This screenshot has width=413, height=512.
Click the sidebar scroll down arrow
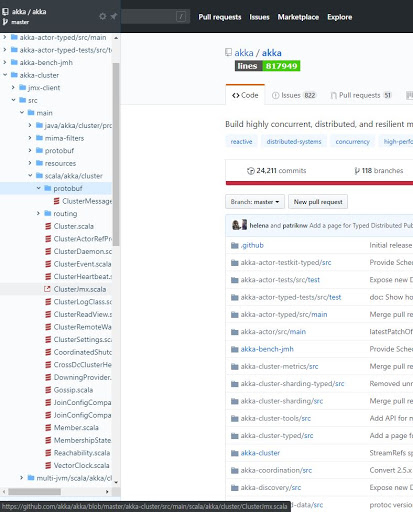[x=116, y=482]
